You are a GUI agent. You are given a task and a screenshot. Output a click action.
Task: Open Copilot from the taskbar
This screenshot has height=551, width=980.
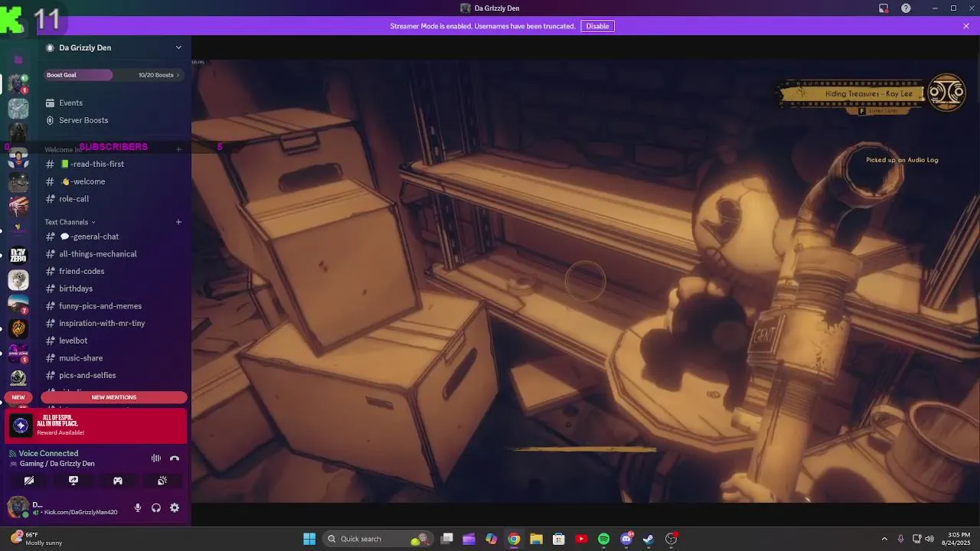pyautogui.click(x=492, y=539)
